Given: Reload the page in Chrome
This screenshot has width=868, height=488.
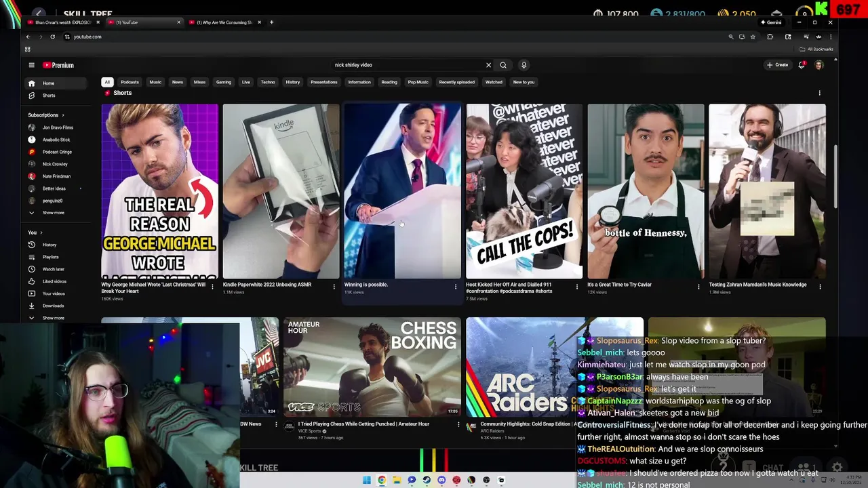Looking at the screenshot, I should [x=52, y=37].
